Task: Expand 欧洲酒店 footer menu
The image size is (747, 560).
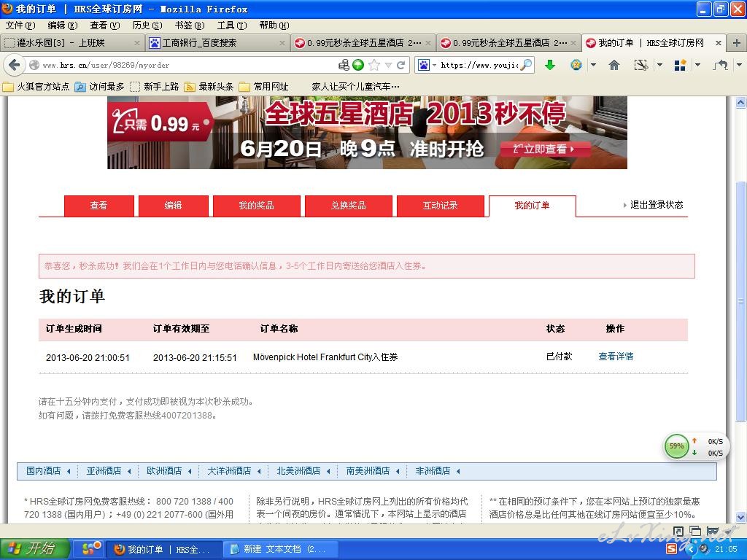Action: [x=190, y=471]
